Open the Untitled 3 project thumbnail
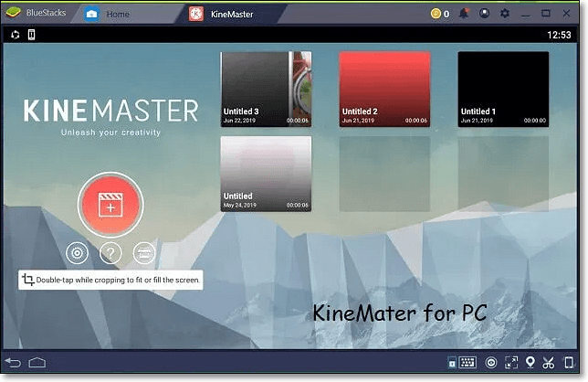 [266, 90]
